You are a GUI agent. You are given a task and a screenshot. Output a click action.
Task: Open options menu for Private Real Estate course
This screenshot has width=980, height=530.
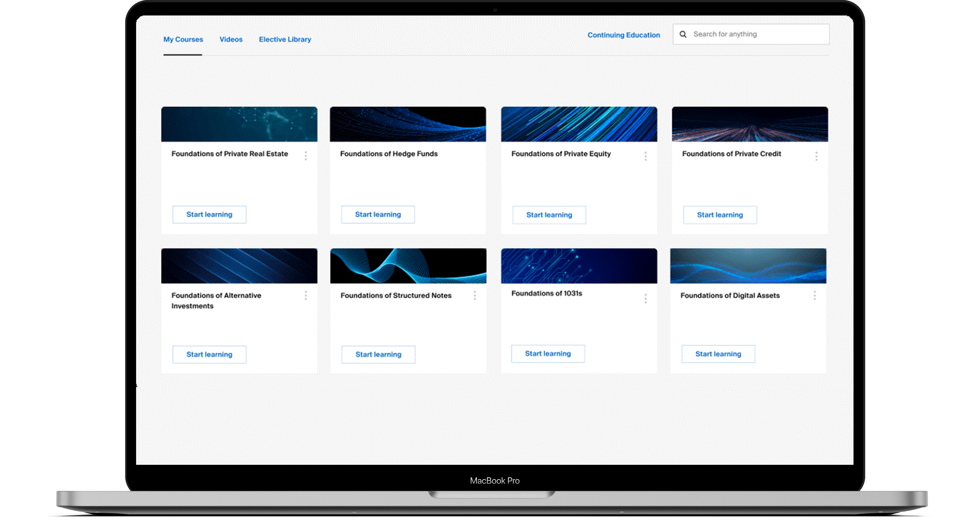[x=305, y=156]
